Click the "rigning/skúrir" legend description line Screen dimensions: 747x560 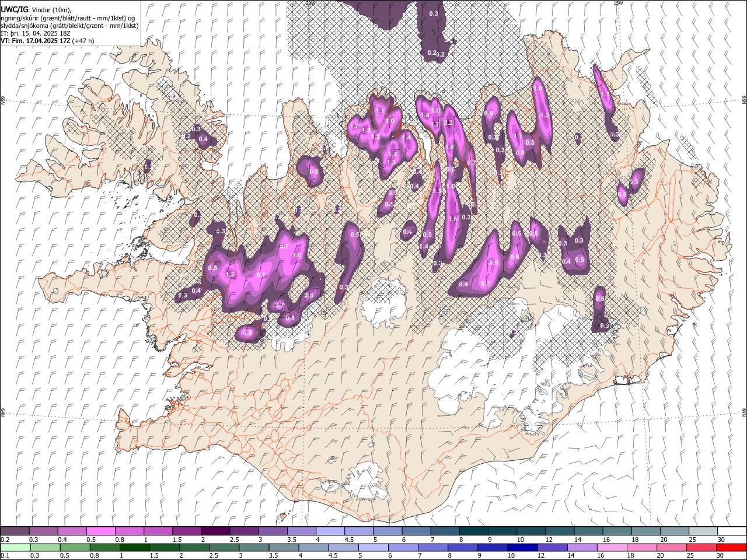click(x=69, y=18)
